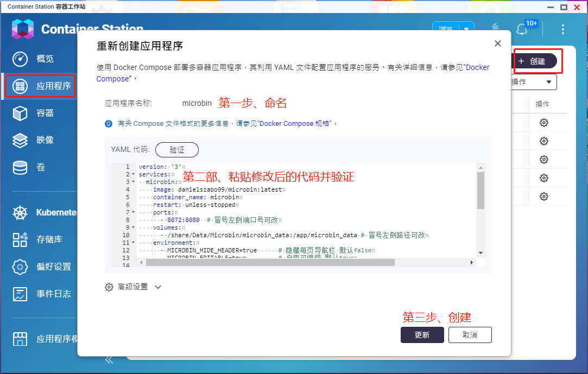This screenshot has width=588, height=374.
Task: Collapse the services fold arrow on line 2
Action: (x=133, y=174)
